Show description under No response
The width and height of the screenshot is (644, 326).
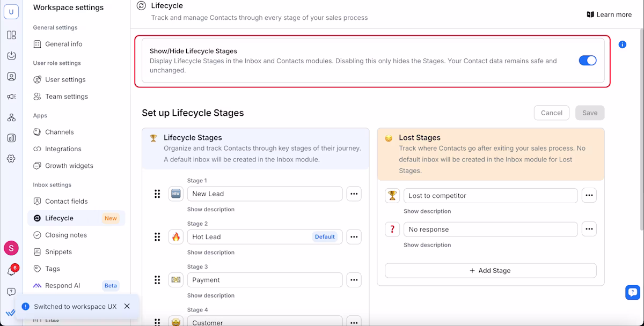[x=427, y=244]
